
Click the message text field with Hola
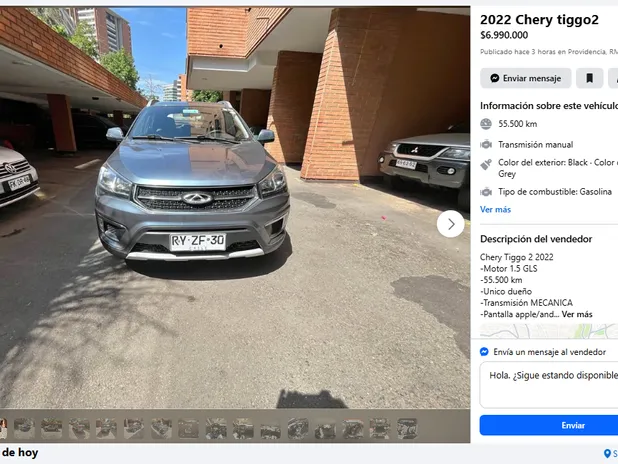[549, 385]
